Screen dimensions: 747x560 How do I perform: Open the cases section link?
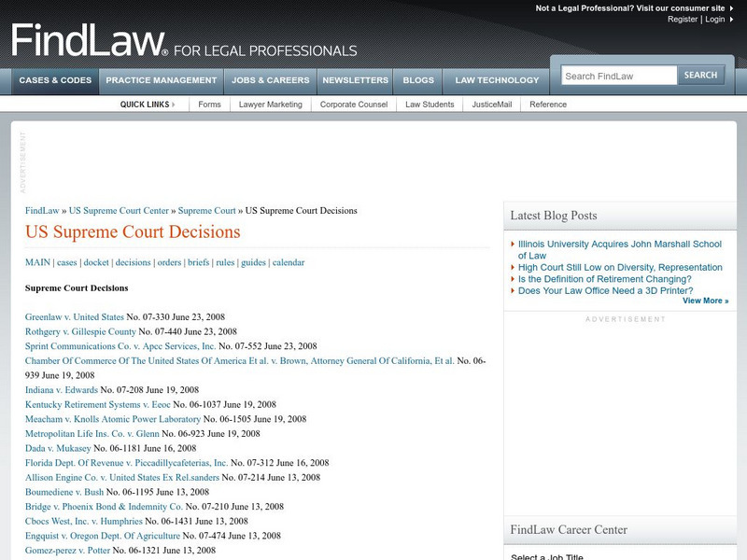(66, 262)
